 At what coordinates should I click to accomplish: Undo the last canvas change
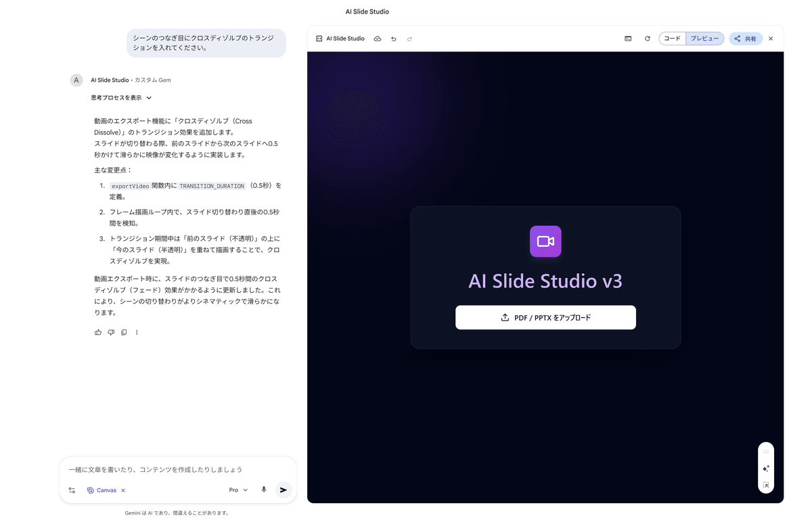tap(394, 39)
